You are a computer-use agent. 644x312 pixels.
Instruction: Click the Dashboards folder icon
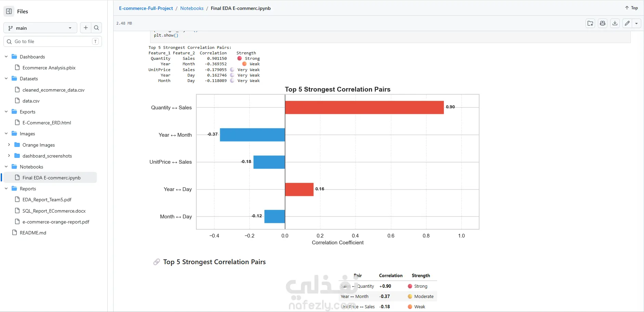(x=14, y=57)
